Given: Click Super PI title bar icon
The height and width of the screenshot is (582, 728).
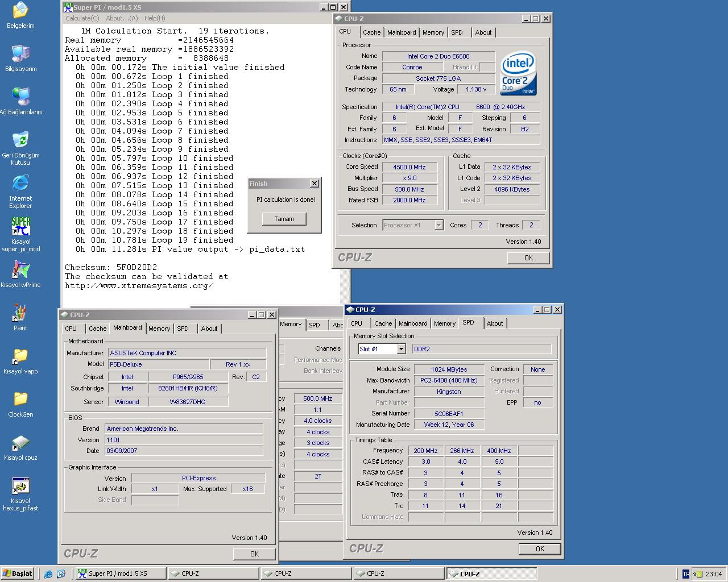Looking at the screenshot, I should click(68, 7).
